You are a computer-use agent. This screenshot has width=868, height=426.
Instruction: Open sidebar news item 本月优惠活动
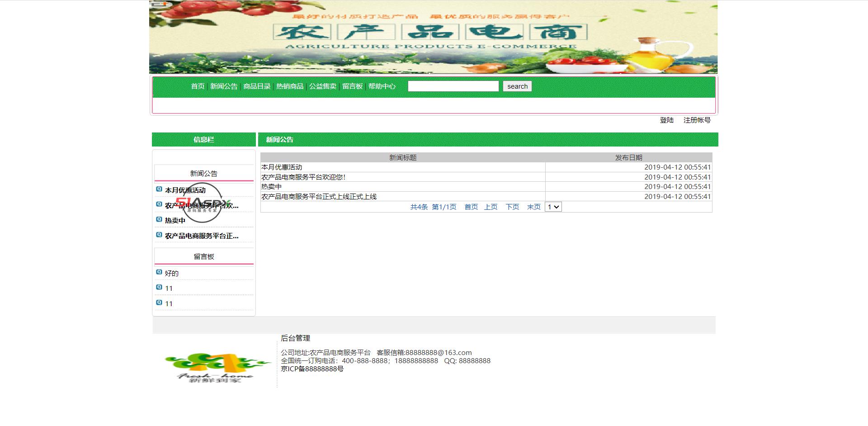tap(185, 190)
